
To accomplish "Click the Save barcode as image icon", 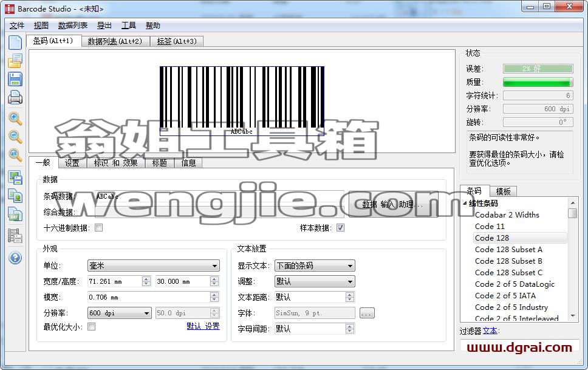I will point(15,177).
